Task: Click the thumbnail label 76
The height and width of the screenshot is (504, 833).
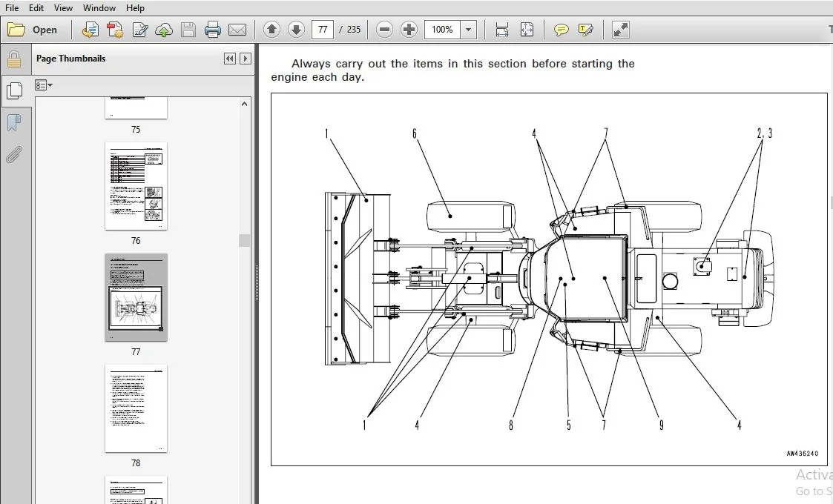Action: click(136, 241)
